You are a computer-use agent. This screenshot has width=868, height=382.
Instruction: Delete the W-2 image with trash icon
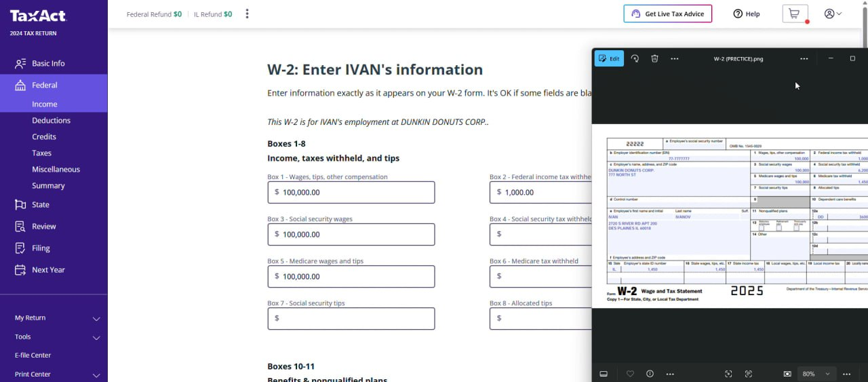point(654,58)
